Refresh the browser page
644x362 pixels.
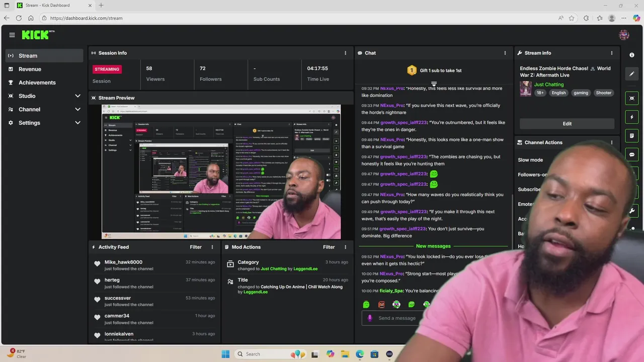pyautogui.click(x=19, y=18)
